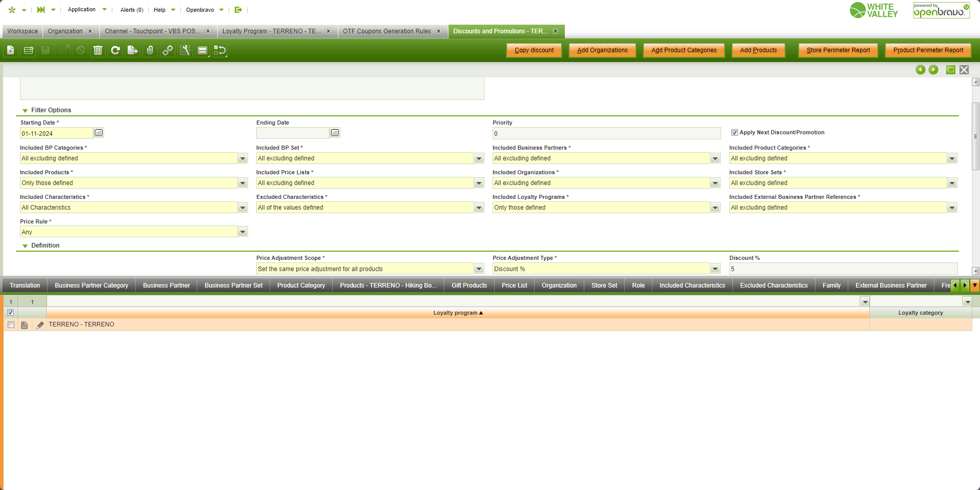Open the Product Category subtab
Screen dimensions: 980x490
coord(301,285)
